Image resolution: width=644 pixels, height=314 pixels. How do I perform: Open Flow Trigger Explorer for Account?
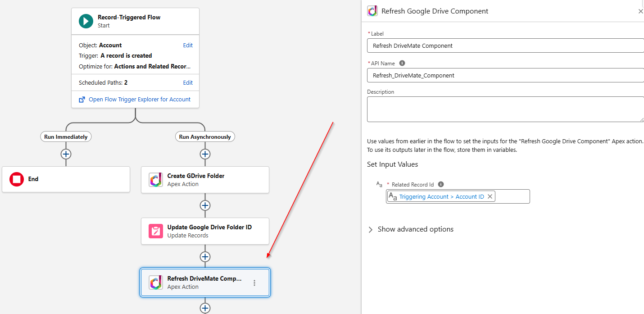(x=140, y=99)
